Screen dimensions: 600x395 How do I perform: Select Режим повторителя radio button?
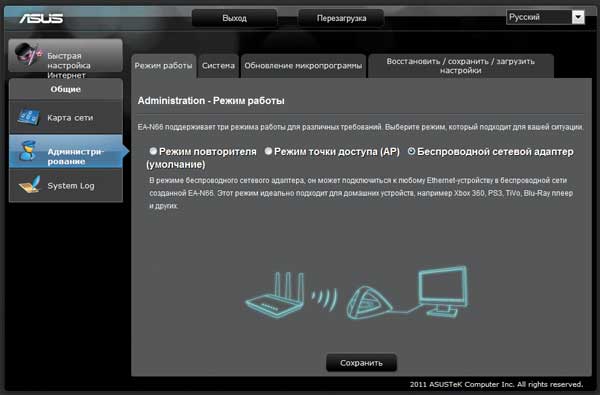(153, 152)
